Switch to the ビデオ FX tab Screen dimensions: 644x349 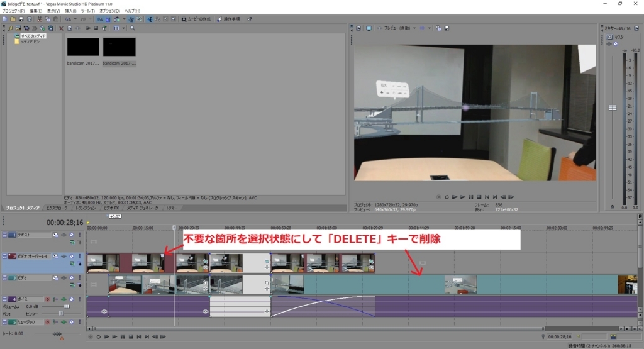(x=111, y=208)
